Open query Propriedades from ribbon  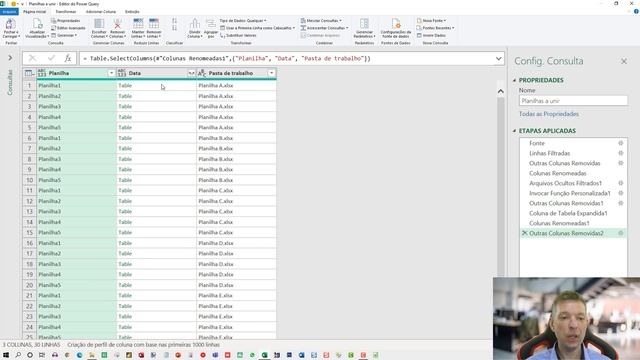click(x=66, y=20)
